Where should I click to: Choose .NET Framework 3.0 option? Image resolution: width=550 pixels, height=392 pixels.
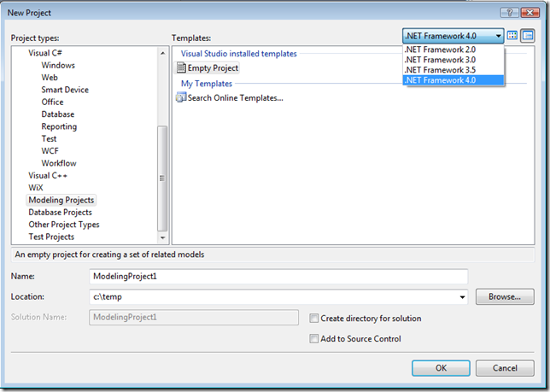pos(453,60)
